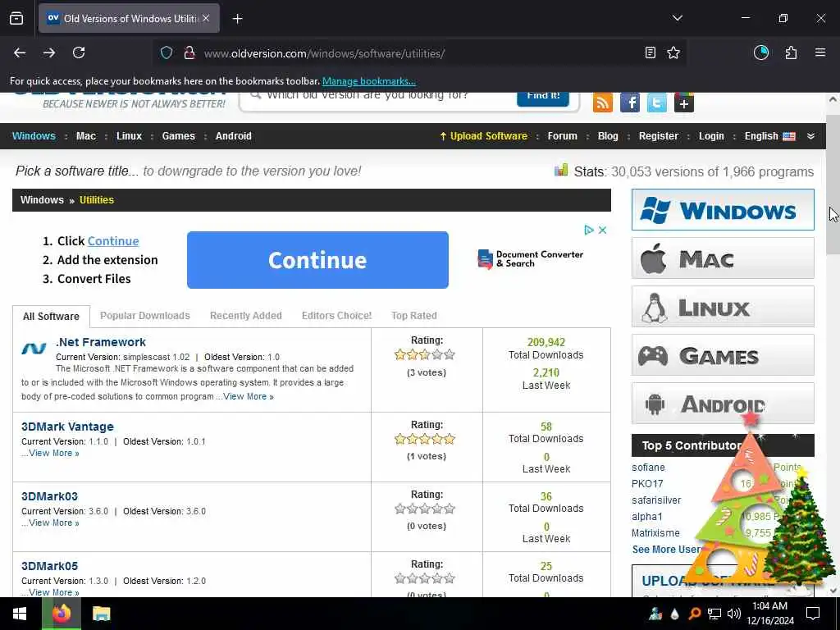The width and height of the screenshot is (840, 630).
Task: Open Mac in the navigation bar
Action: [86, 136]
